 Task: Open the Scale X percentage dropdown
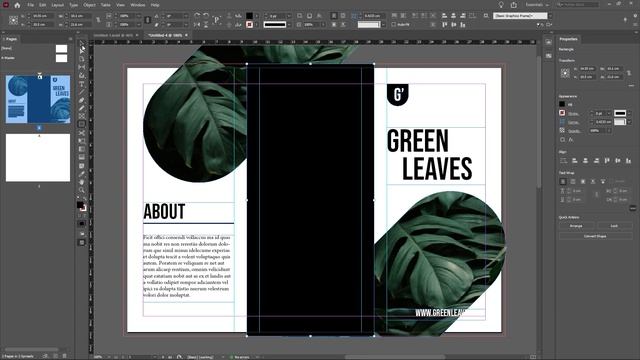coord(139,16)
